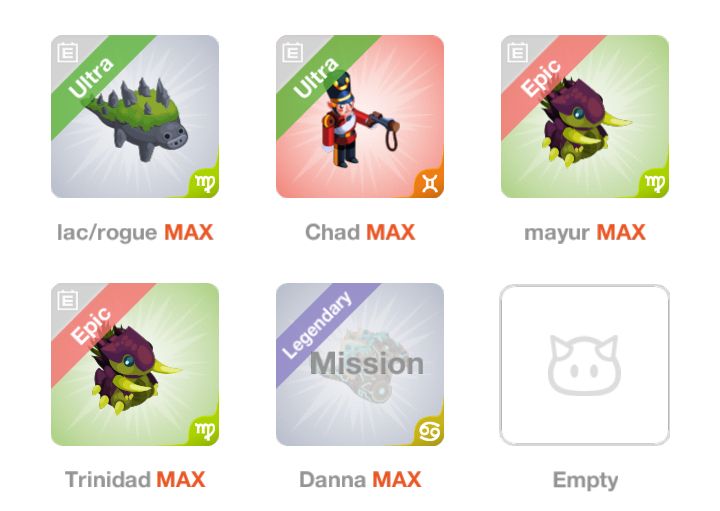The height and width of the screenshot is (511, 720).
Task: Open the notes icon on Trinidad card
Action: point(68,300)
